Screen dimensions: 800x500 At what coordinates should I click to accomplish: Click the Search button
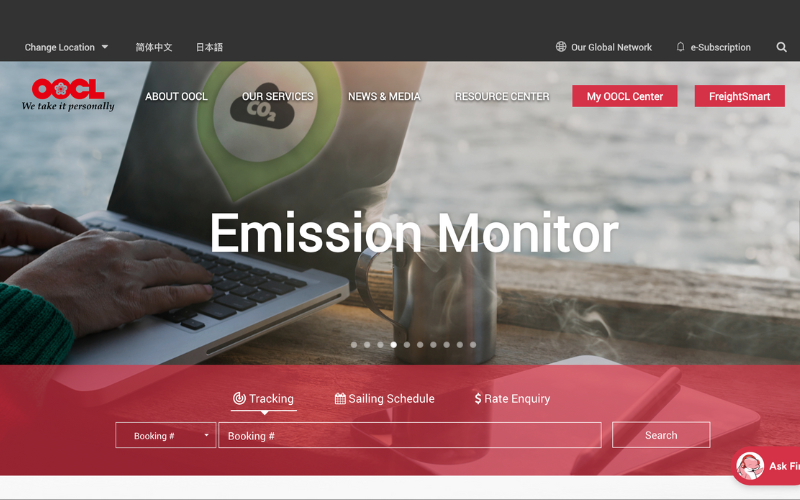pos(661,435)
